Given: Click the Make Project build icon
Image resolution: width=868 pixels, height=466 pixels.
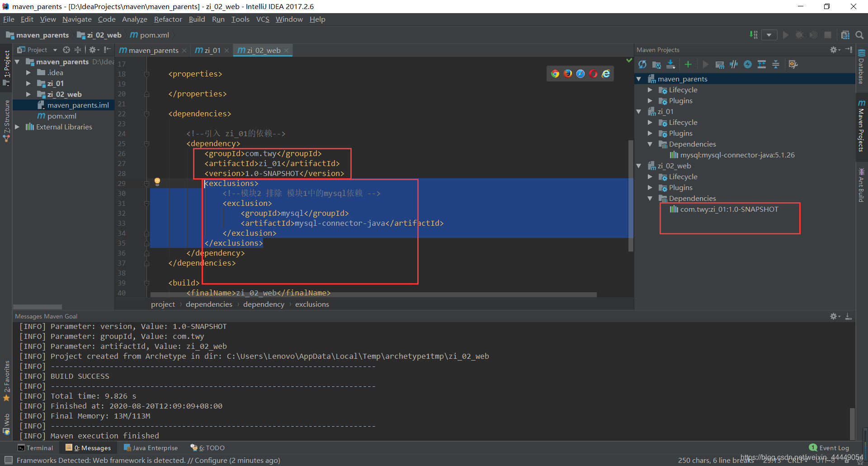Looking at the screenshot, I should pyautogui.click(x=753, y=35).
